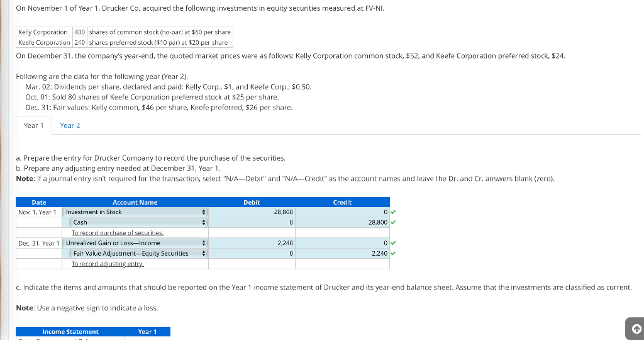Screen dimensions: 644x340
Task: Click credit field showing 2,240
Action: 343,253
